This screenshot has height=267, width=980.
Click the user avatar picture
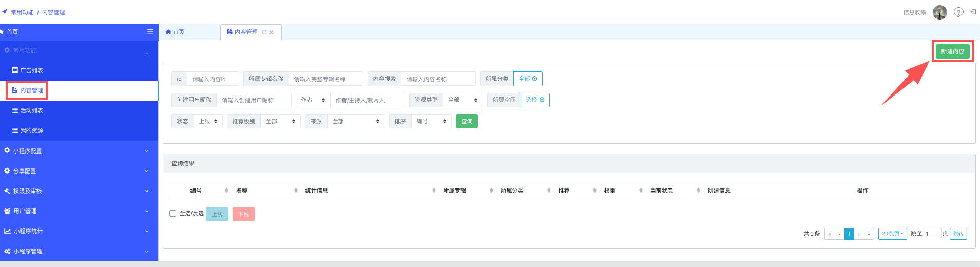tap(939, 12)
